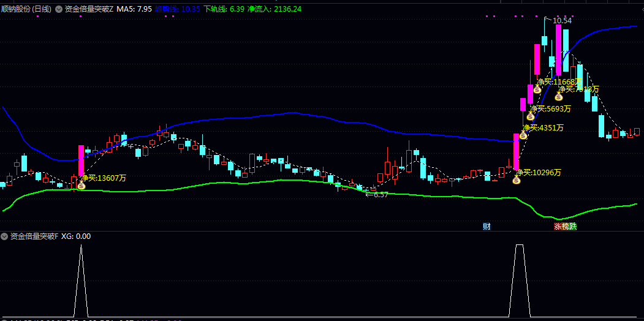Click the magenta candle above 净买:13607万
The width and height of the screenshot is (644, 321).
coord(81,160)
